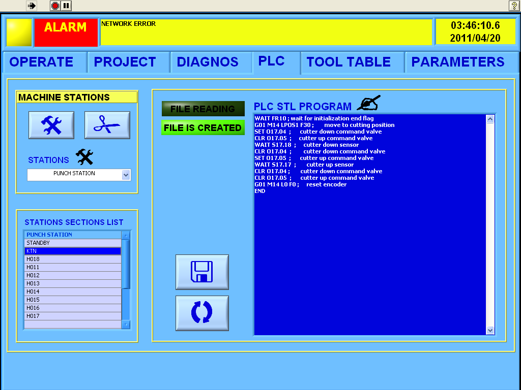Viewport: 521px width, 390px height.
Task: Refresh the program with circular arrows button
Action: (202, 313)
